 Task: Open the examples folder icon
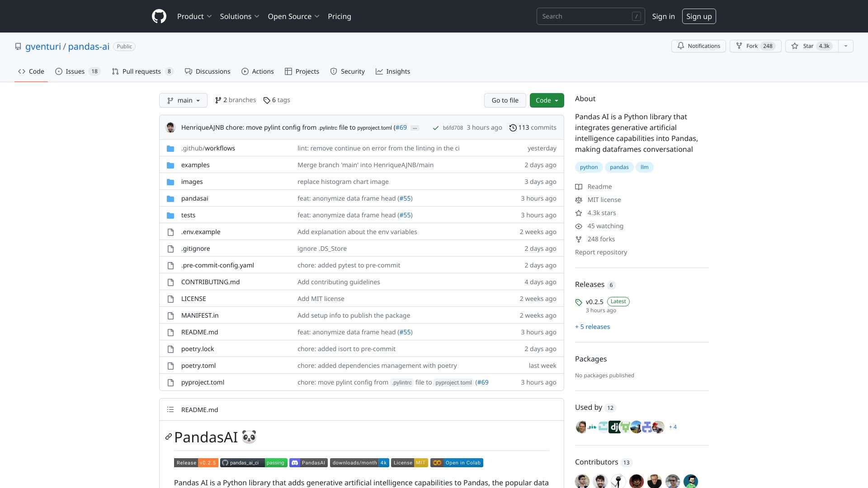(170, 165)
